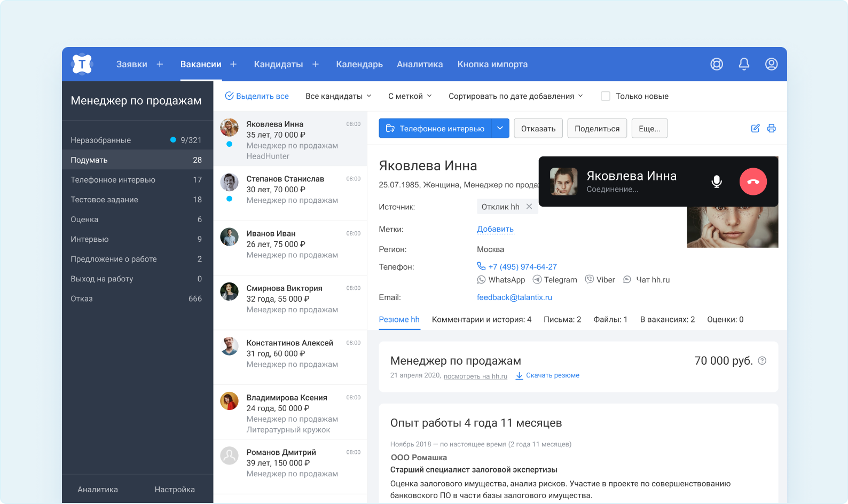
Task: Click the Телефонное интервью action button
Action: (435, 128)
